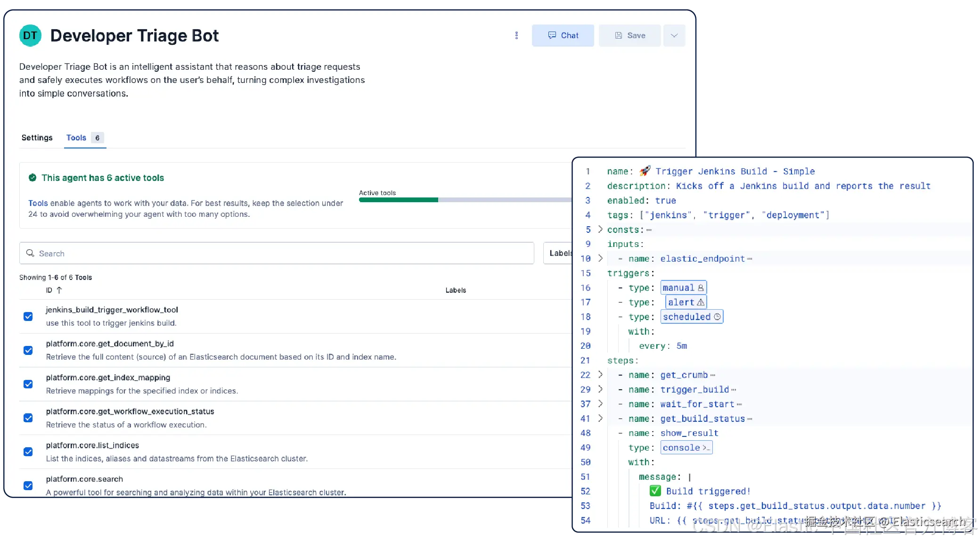Expand the consts section in code
The width and height of the screenshot is (980, 542).
[600, 229]
